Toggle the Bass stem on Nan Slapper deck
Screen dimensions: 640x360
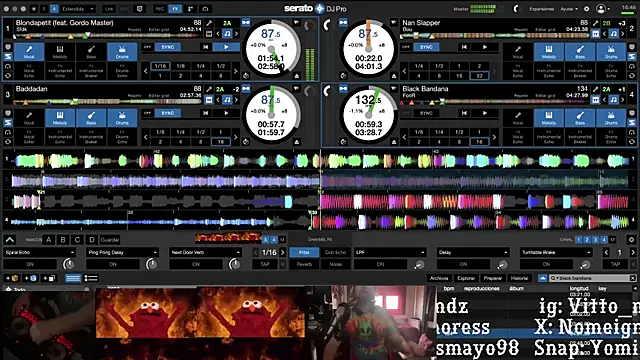(580, 52)
